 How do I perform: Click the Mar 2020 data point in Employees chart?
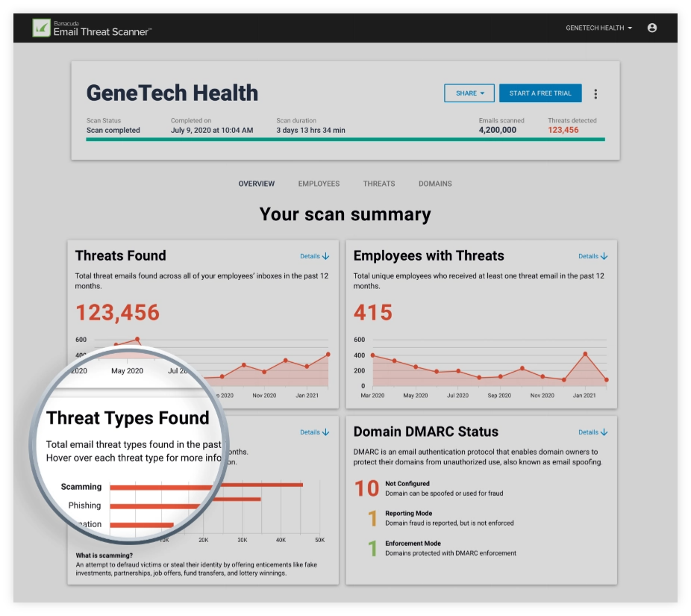click(x=373, y=355)
